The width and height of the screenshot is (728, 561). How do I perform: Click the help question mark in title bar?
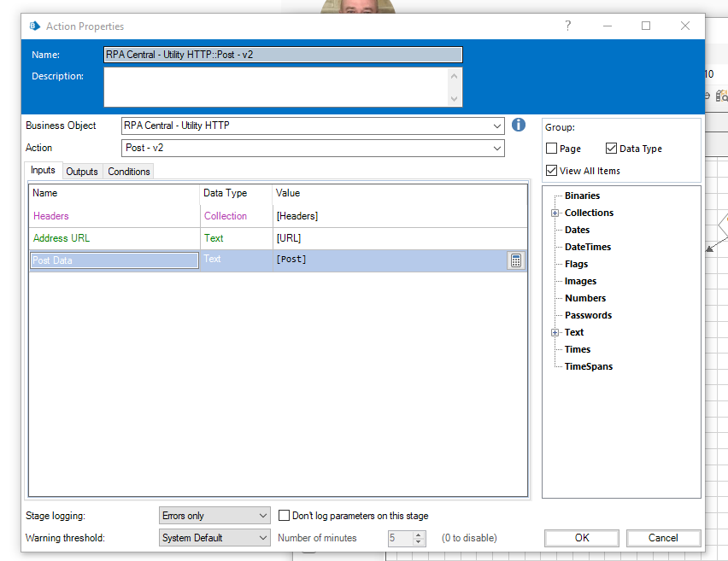[x=568, y=26]
